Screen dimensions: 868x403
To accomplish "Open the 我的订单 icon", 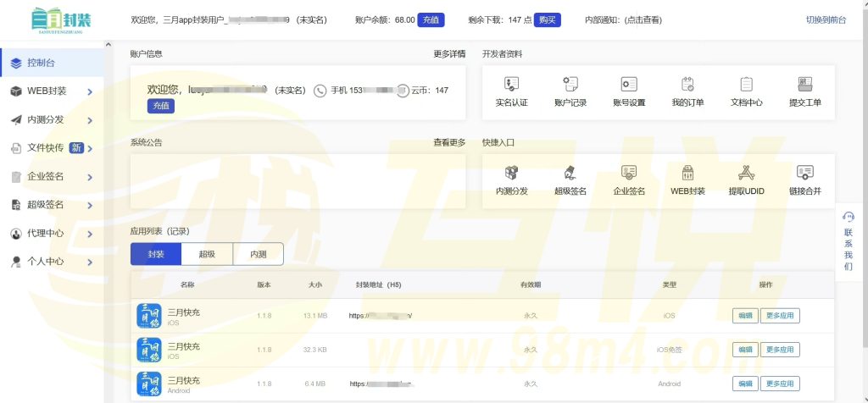I will [x=687, y=84].
